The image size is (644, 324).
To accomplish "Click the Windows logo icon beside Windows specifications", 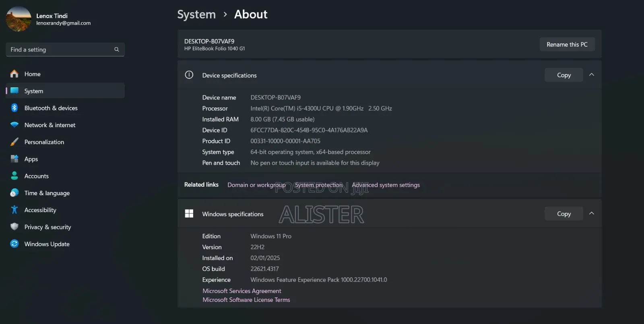I will [189, 213].
